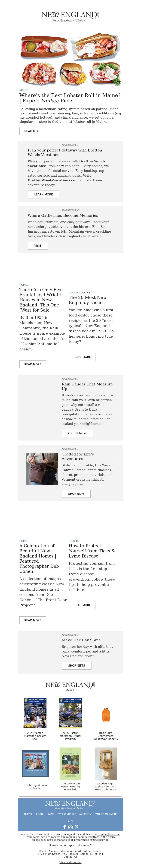The width and height of the screenshot is (141, 868).
Task: Open the Pinterest icon in footer
Action: (x=76, y=827)
